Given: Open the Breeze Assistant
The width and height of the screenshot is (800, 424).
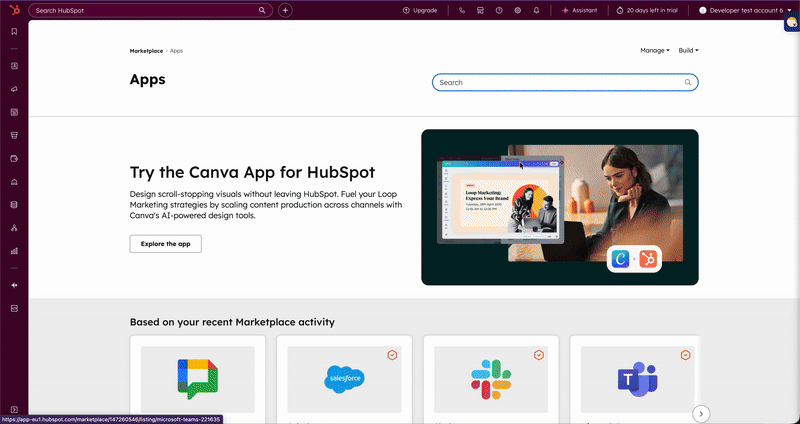Looking at the screenshot, I should [x=579, y=10].
